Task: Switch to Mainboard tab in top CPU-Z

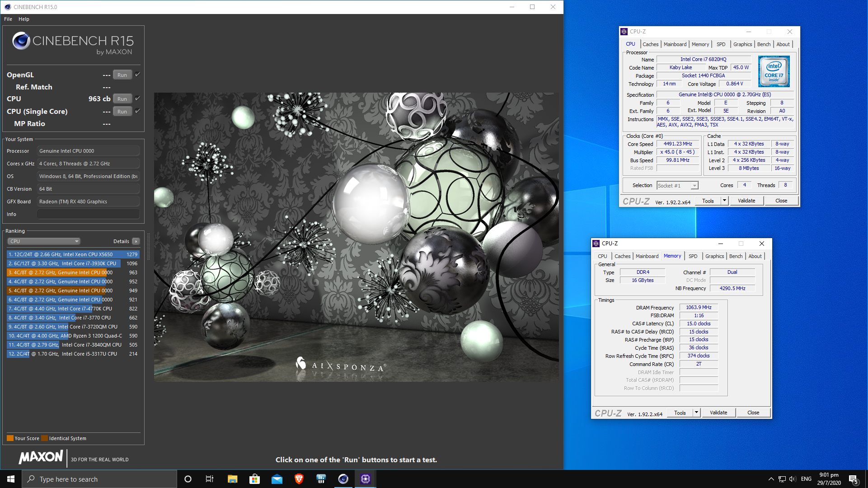Action: click(x=675, y=44)
